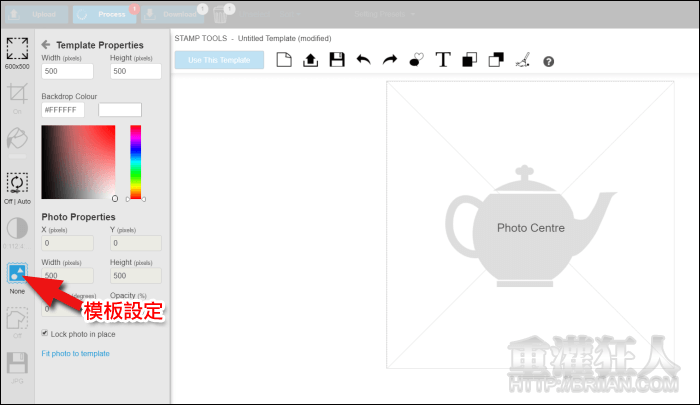
Task: Uncheck Lock photo in place
Action: click(45, 333)
